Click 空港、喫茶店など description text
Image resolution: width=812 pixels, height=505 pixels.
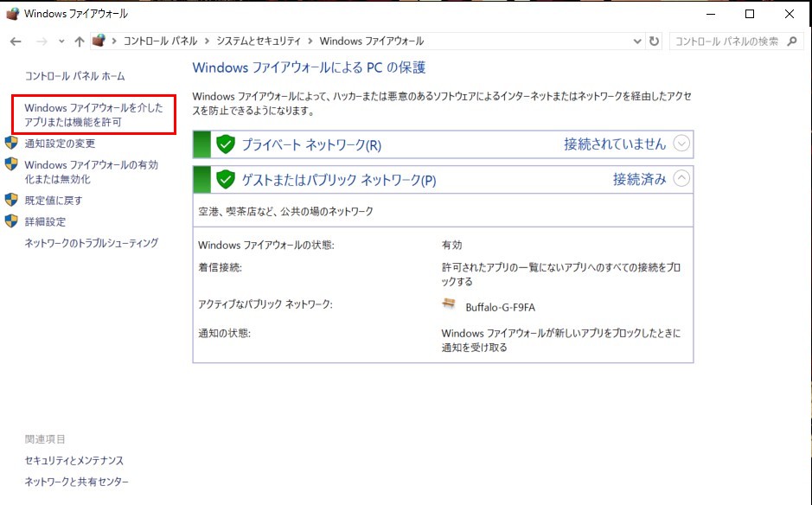pyautogui.click(x=285, y=211)
